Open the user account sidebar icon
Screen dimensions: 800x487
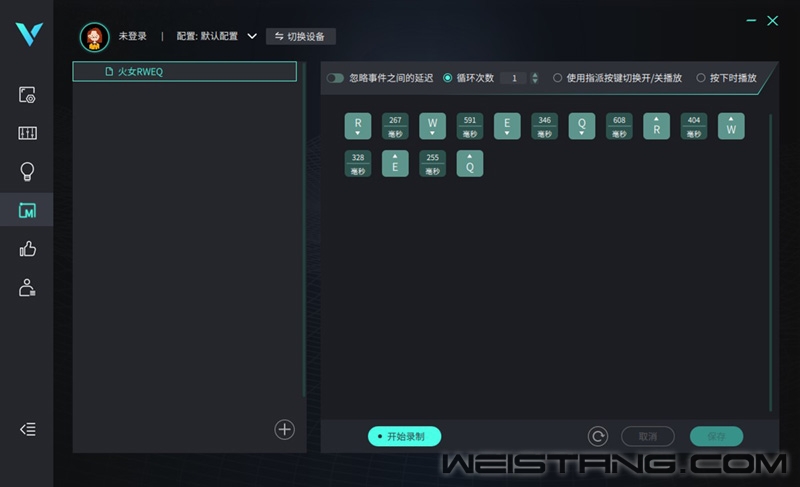click(27, 288)
